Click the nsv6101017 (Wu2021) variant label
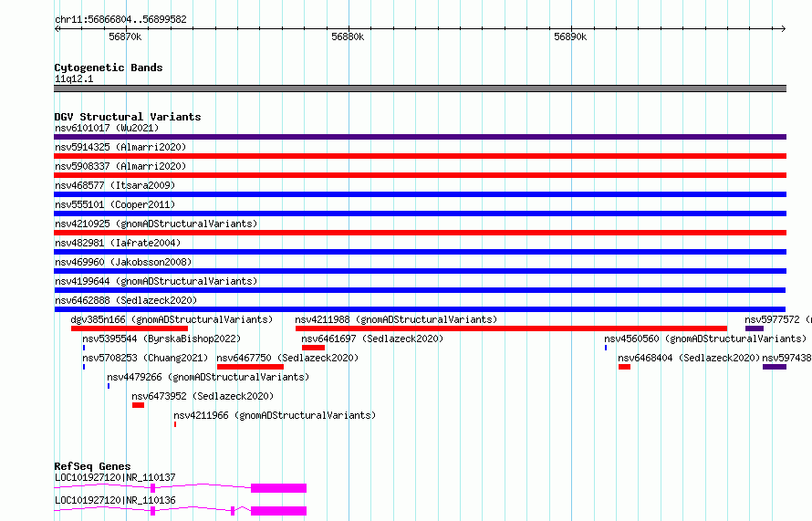The image size is (812, 521). tap(107, 128)
